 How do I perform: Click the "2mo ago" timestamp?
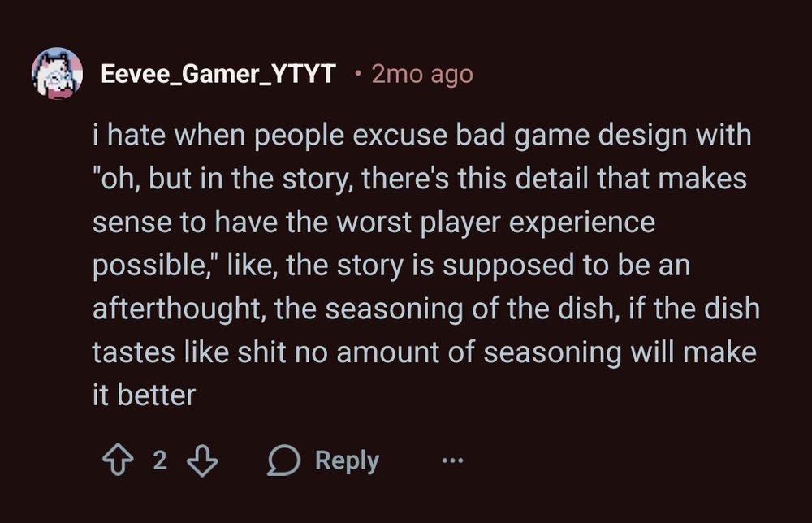(x=421, y=74)
